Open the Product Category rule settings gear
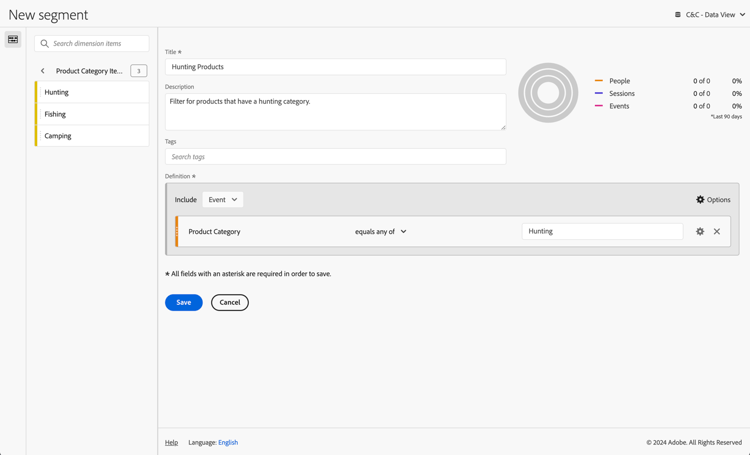Image resolution: width=750 pixels, height=455 pixels. point(700,231)
